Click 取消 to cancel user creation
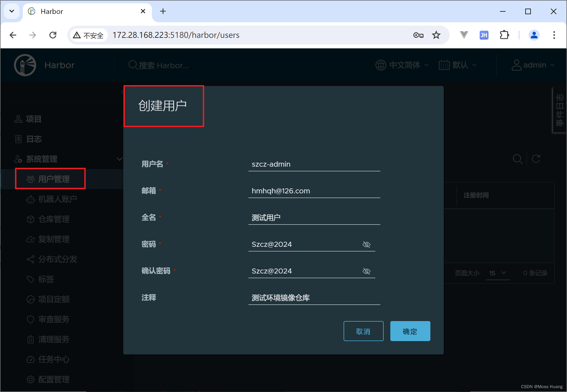Image resolution: width=567 pixels, height=392 pixels. [x=363, y=331]
